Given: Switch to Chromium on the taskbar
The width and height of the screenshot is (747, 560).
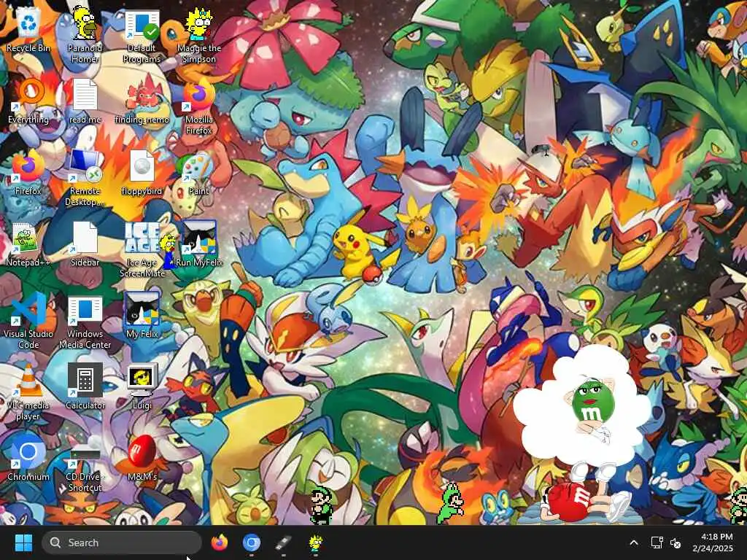Looking at the screenshot, I should coord(251,542).
